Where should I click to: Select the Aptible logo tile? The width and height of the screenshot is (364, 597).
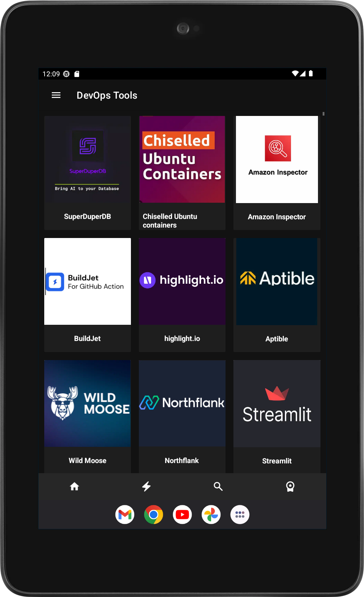[277, 282]
